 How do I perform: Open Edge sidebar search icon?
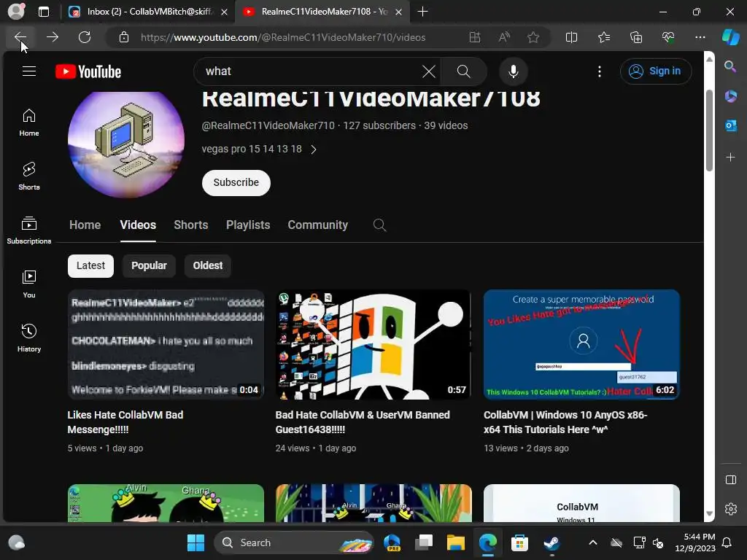pyautogui.click(x=730, y=66)
